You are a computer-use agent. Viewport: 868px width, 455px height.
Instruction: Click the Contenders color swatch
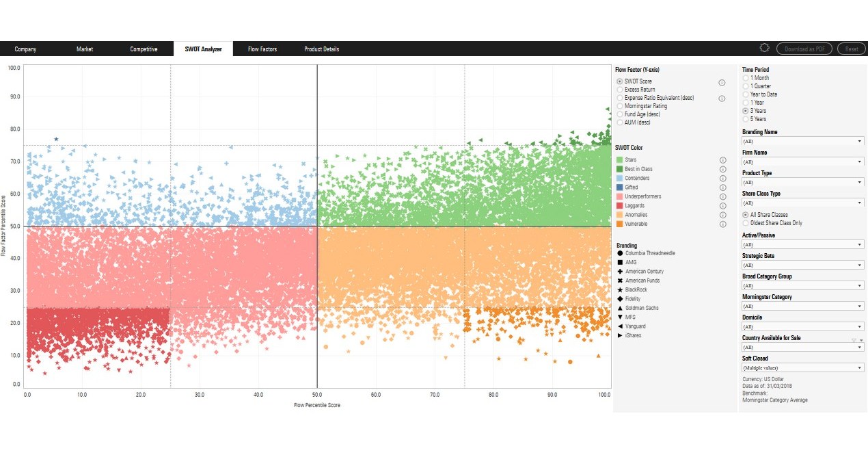621,178
